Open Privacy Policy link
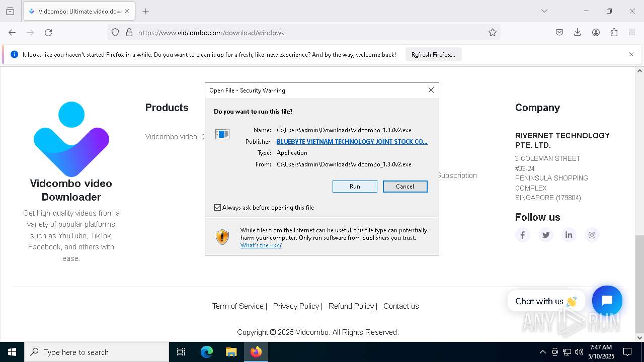The width and height of the screenshot is (644, 362). tap(296, 306)
